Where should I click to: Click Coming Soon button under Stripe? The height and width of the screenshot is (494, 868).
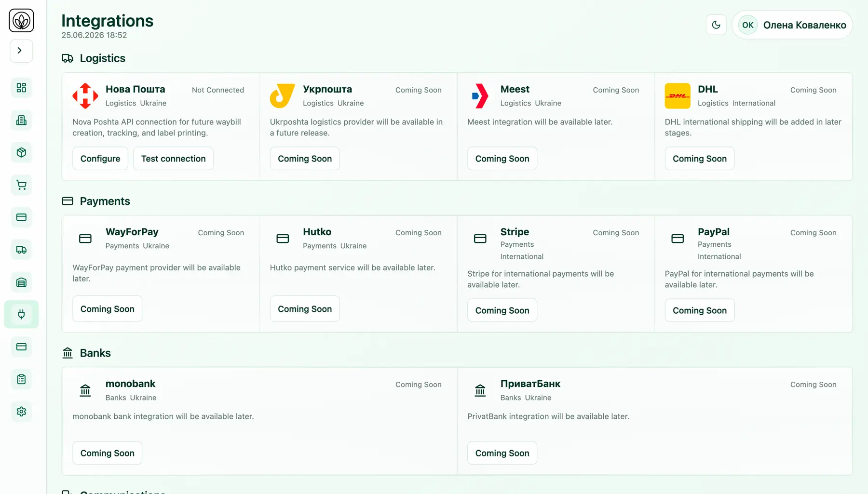point(502,310)
